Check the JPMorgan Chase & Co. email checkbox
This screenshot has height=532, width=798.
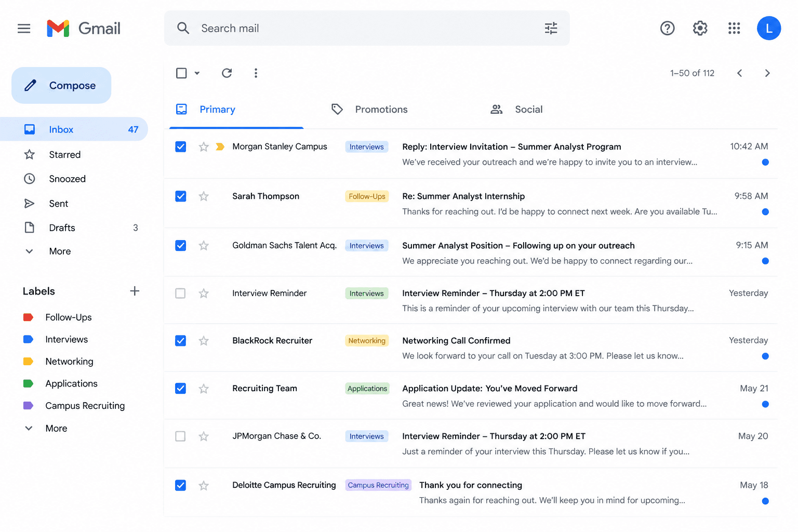pyautogui.click(x=180, y=436)
